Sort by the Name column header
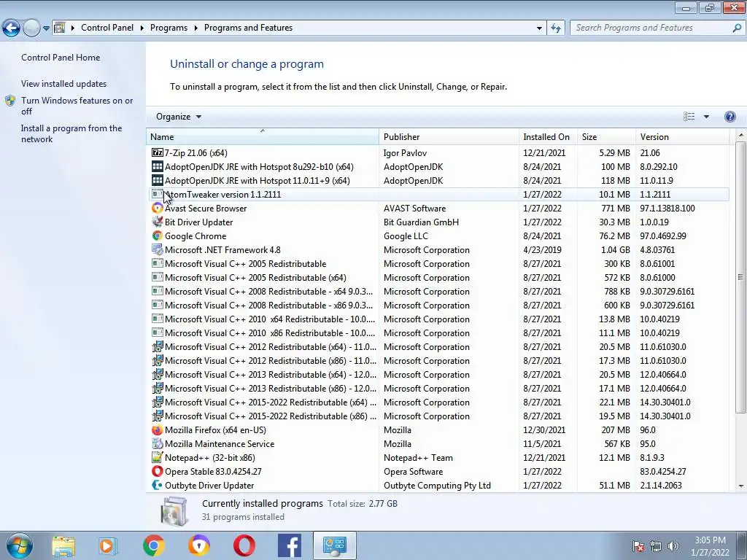Viewport: 747px width, 560px height. tap(263, 136)
